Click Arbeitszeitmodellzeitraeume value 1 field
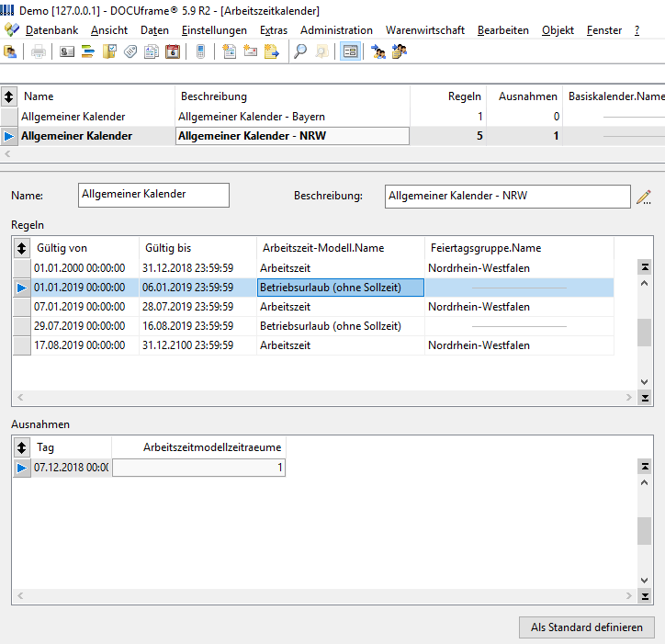Screen dimensions: 665x644 click(199, 468)
